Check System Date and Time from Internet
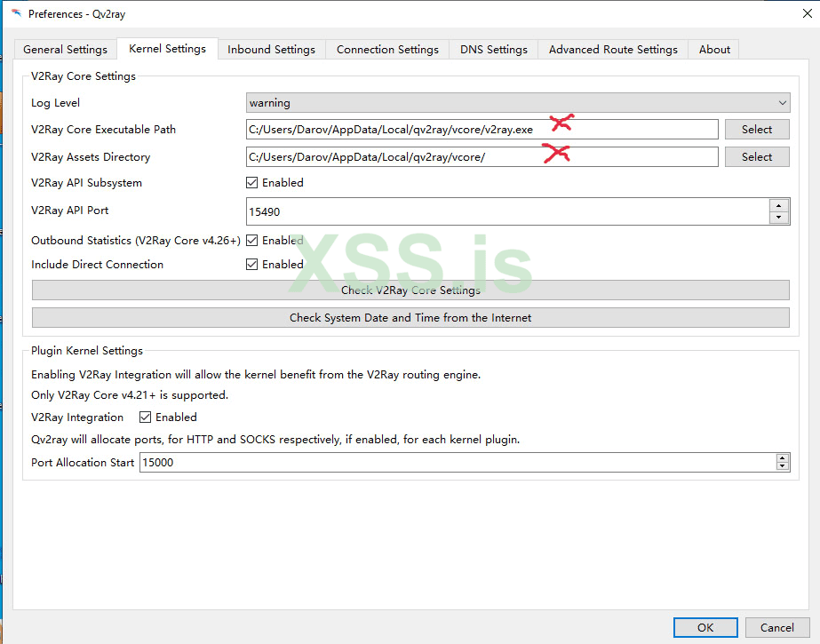This screenshot has width=820, height=644. 410,318
